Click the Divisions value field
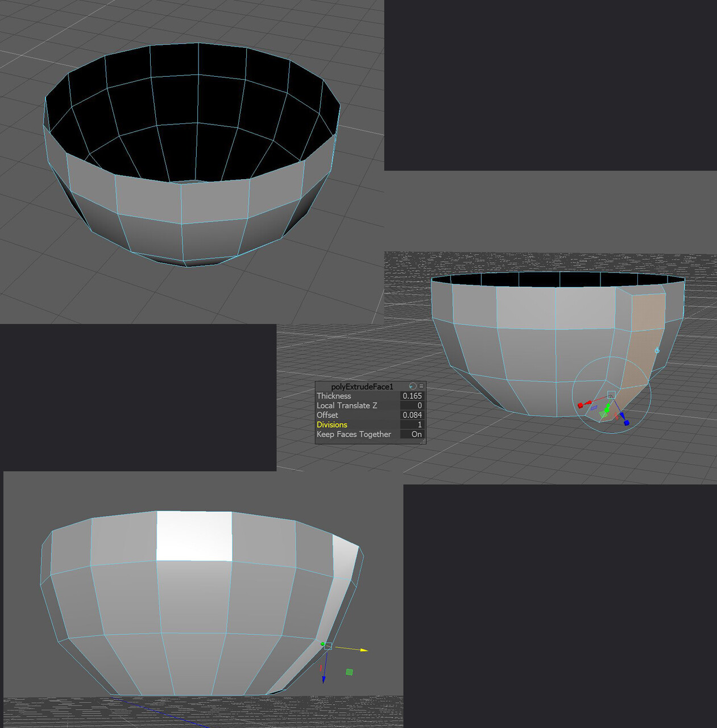 (x=412, y=425)
